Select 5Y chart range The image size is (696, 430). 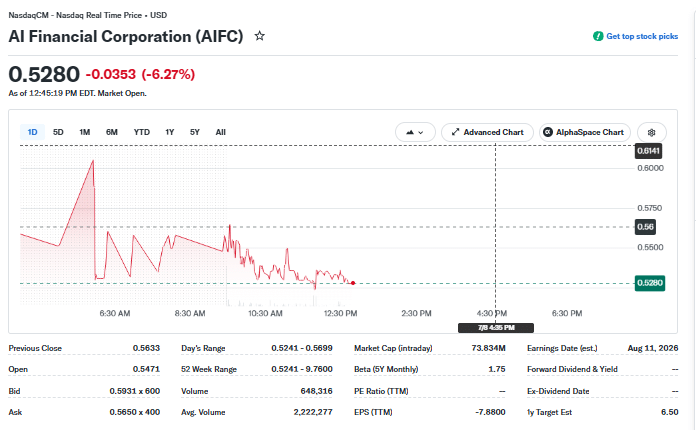[x=195, y=132]
